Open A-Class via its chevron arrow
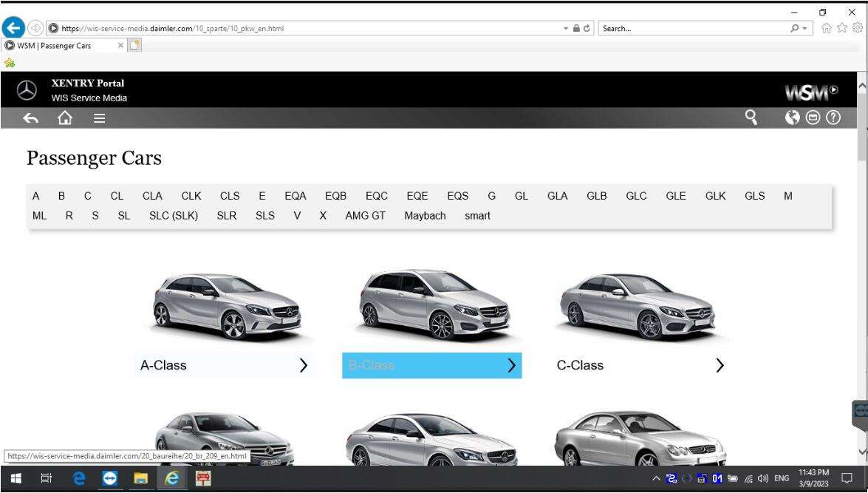 click(304, 365)
